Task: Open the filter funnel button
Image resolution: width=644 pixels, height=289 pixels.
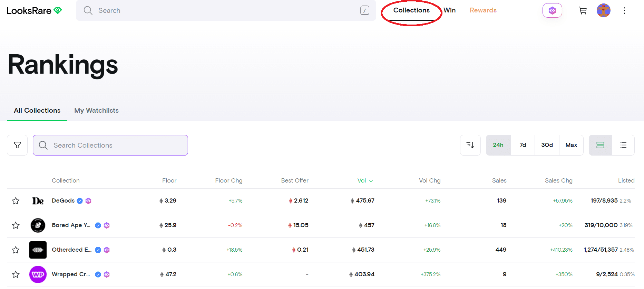Action: click(17, 145)
